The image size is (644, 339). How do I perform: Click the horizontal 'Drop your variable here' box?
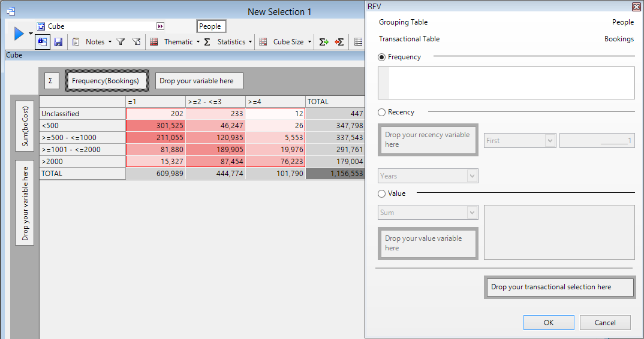point(199,81)
